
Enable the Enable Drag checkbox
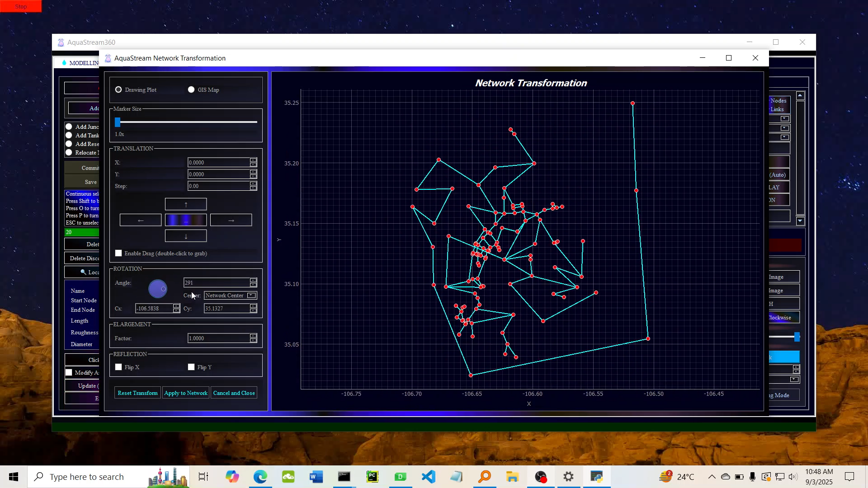click(x=118, y=253)
